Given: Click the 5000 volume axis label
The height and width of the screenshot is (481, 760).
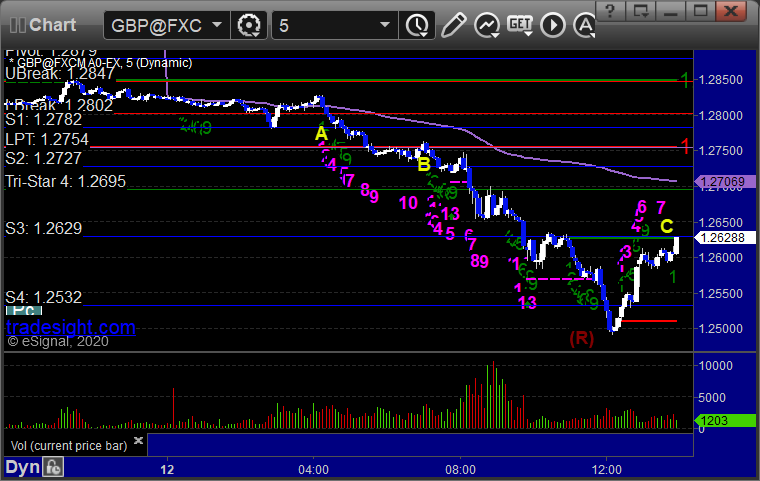Looking at the screenshot, I should pos(712,398).
